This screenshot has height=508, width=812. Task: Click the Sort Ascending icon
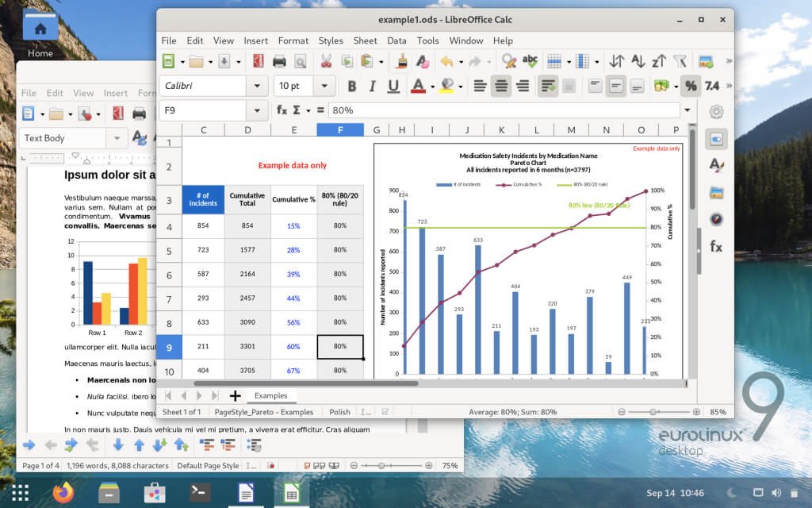click(x=639, y=60)
